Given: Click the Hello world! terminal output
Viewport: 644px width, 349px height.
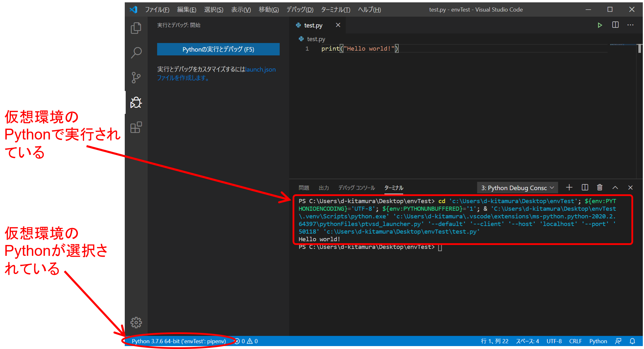Looking at the screenshot, I should point(319,239).
